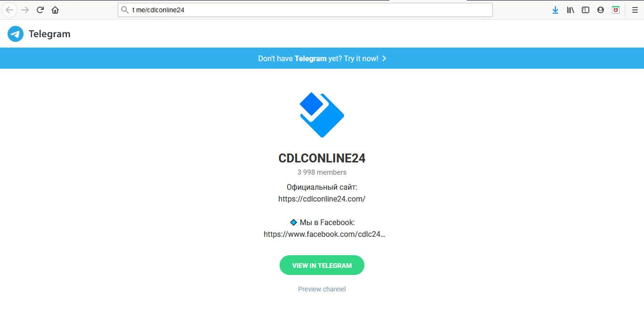The height and width of the screenshot is (331, 644).
Task: Click the search magnifier in address bar
Action: click(125, 10)
